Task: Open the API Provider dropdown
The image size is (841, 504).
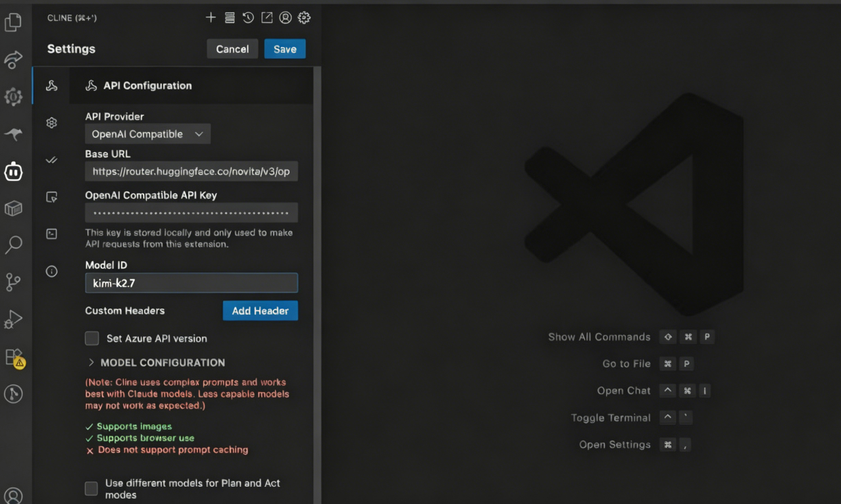Action: tap(148, 134)
